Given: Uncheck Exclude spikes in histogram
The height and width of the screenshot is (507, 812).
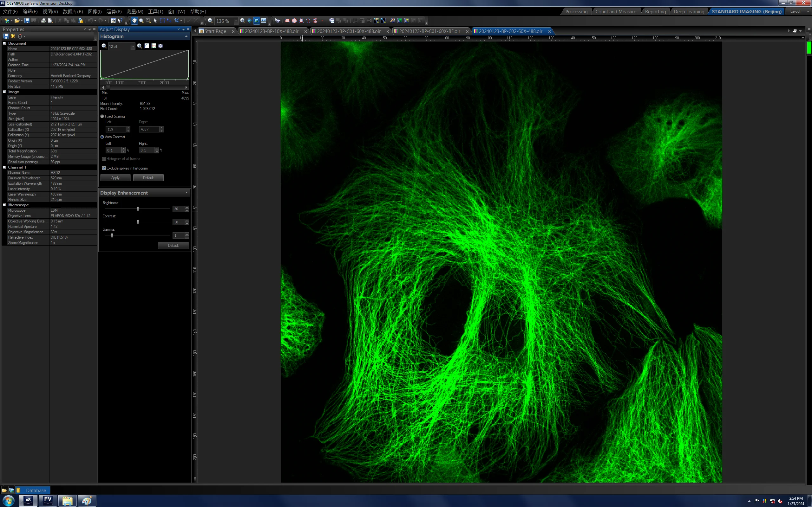Looking at the screenshot, I should pos(104,168).
